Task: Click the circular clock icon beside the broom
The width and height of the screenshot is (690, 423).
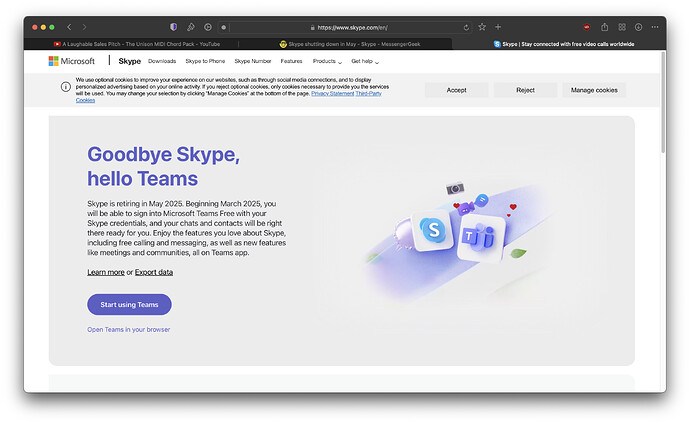Action: [x=208, y=27]
